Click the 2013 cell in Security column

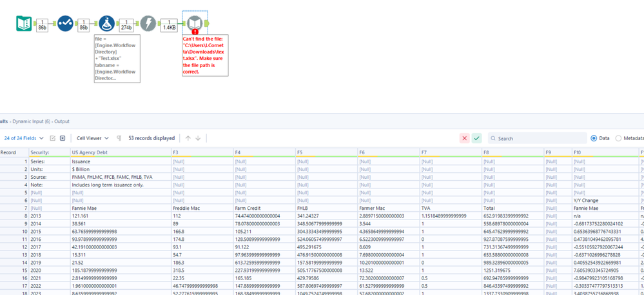(49, 216)
